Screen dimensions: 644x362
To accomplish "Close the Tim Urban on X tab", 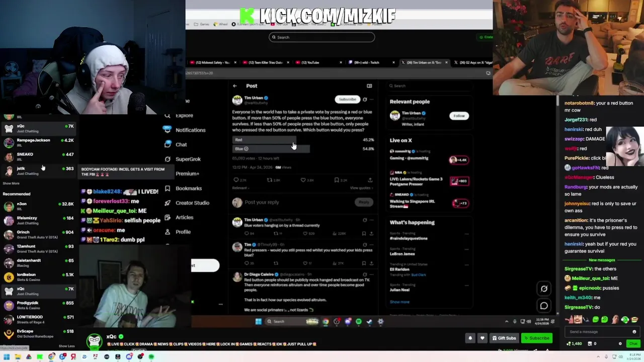I will coord(446,63).
